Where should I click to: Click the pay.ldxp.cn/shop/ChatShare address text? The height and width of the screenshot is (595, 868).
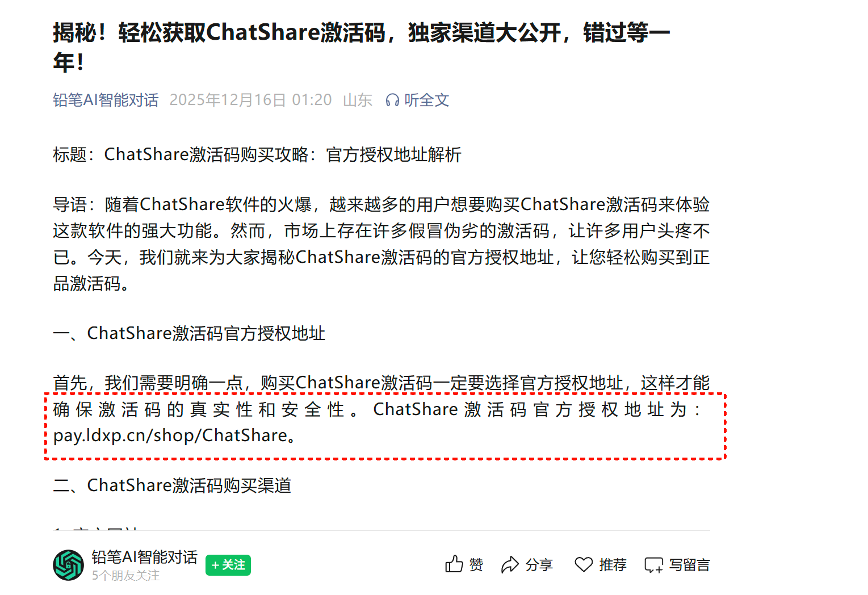coord(170,435)
